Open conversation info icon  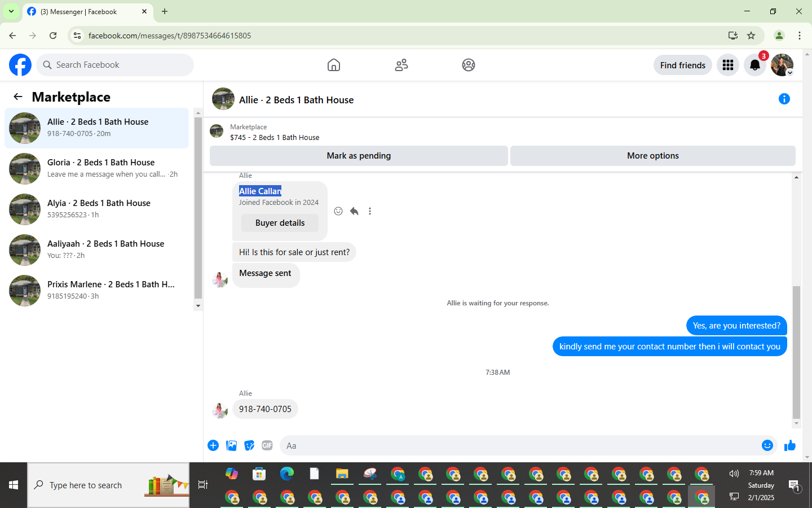[x=784, y=99]
